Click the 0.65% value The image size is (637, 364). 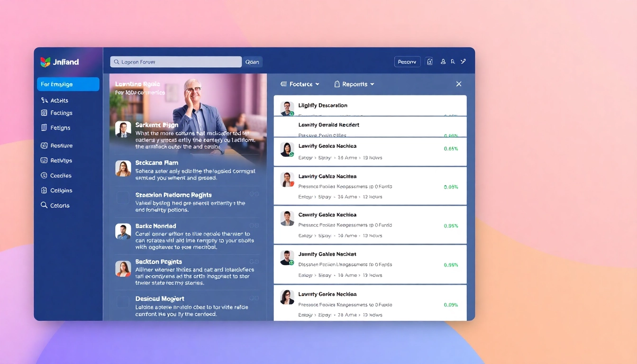click(x=451, y=149)
